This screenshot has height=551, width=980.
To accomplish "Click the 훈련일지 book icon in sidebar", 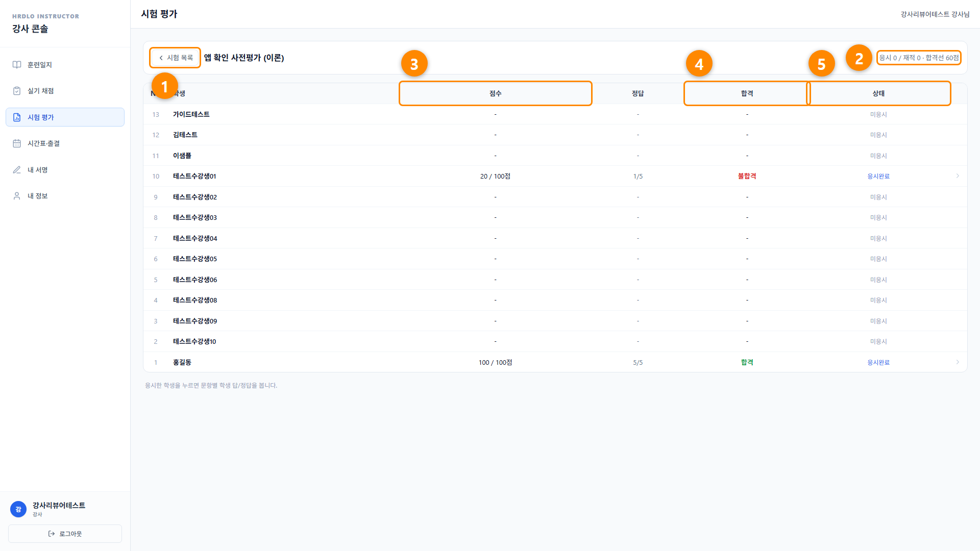I will pyautogui.click(x=17, y=65).
